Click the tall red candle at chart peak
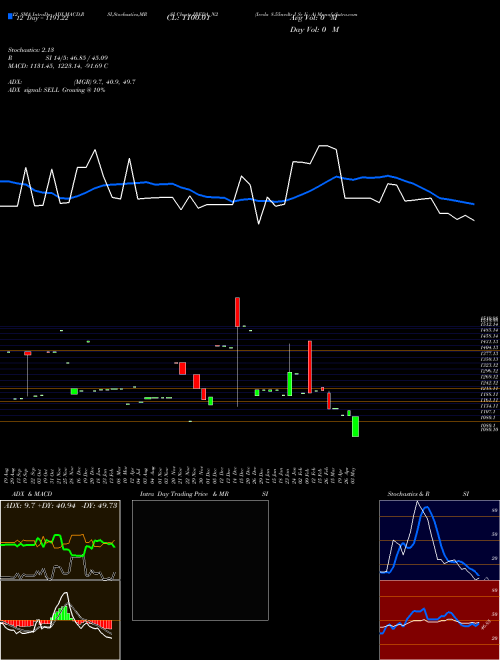The height and width of the screenshot is (660, 500). point(237,312)
